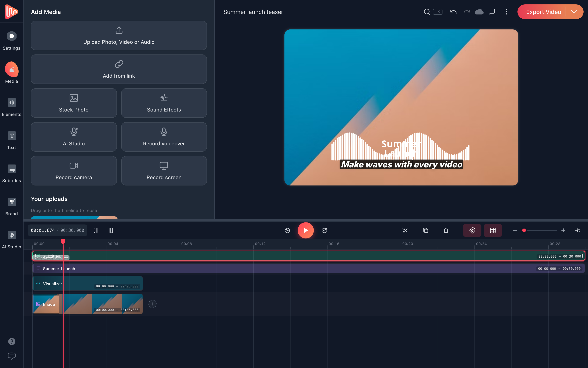588x368 pixels.
Task: Open the Subtitles sidebar tab
Action: [11, 173]
